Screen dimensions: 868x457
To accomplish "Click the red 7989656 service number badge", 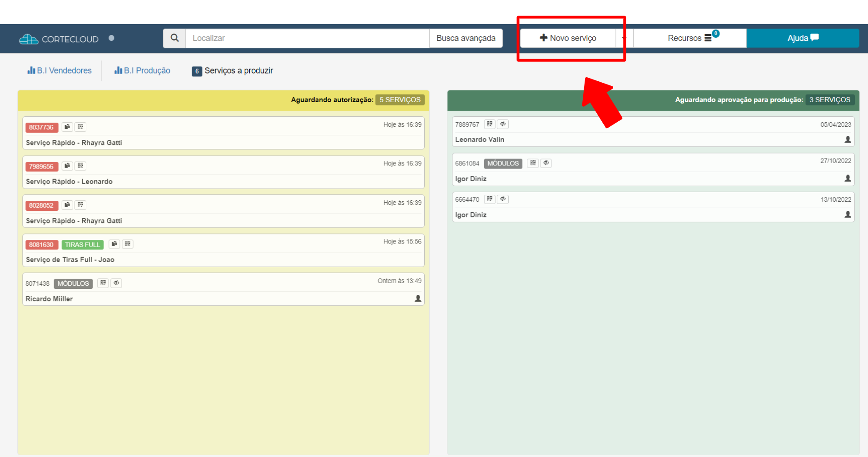I will 41,166.
